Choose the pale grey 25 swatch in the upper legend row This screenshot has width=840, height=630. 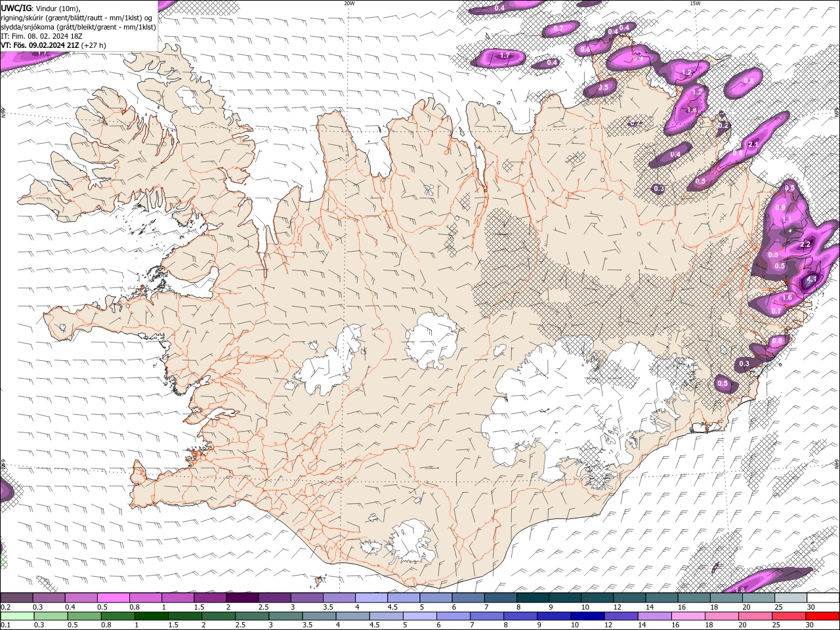click(x=791, y=598)
